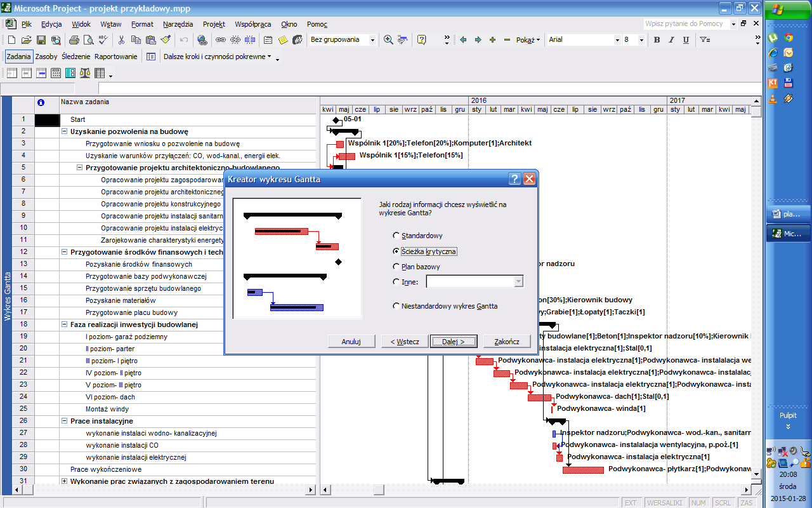Open the Projekt menu

(214, 24)
